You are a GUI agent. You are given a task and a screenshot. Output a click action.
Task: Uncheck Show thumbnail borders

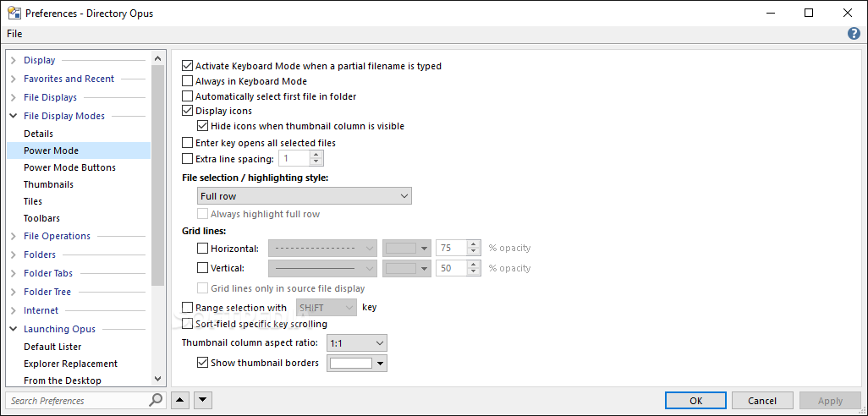pyautogui.click(x=202, y=363)
